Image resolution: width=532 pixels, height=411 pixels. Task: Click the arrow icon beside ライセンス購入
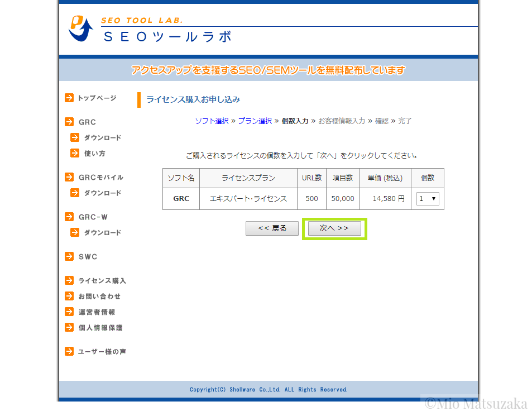(69, 280)
